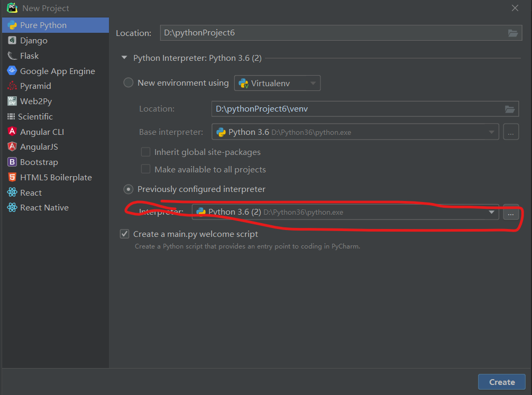The height and width of the screenshot is (395, 532).
Task: Browse folder for project Location
Action: pos(512,33)
